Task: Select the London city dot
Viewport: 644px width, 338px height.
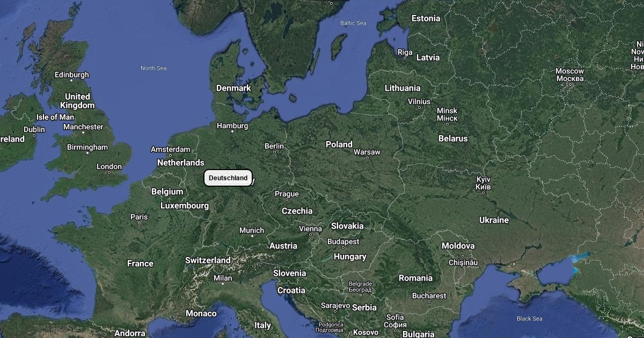Action: coord(109,173)
